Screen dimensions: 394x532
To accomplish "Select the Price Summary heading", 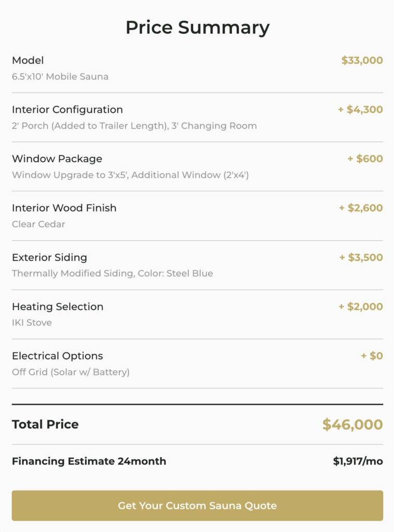I will pos(197,27).
